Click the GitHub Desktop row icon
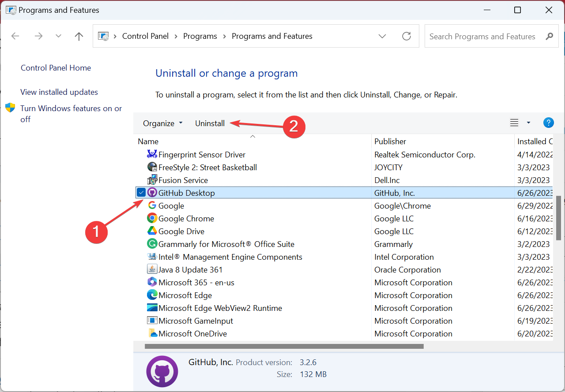 pos(152,193)
